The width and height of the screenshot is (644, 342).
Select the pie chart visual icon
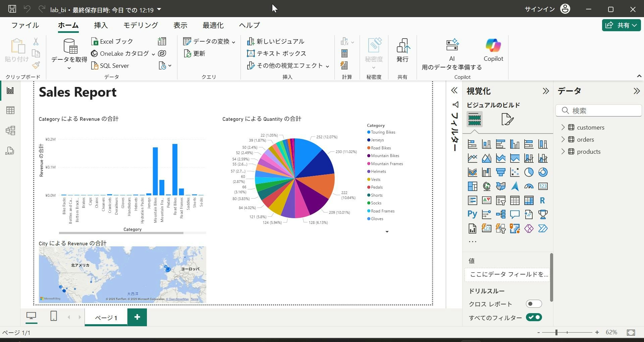tap(529, 172)
